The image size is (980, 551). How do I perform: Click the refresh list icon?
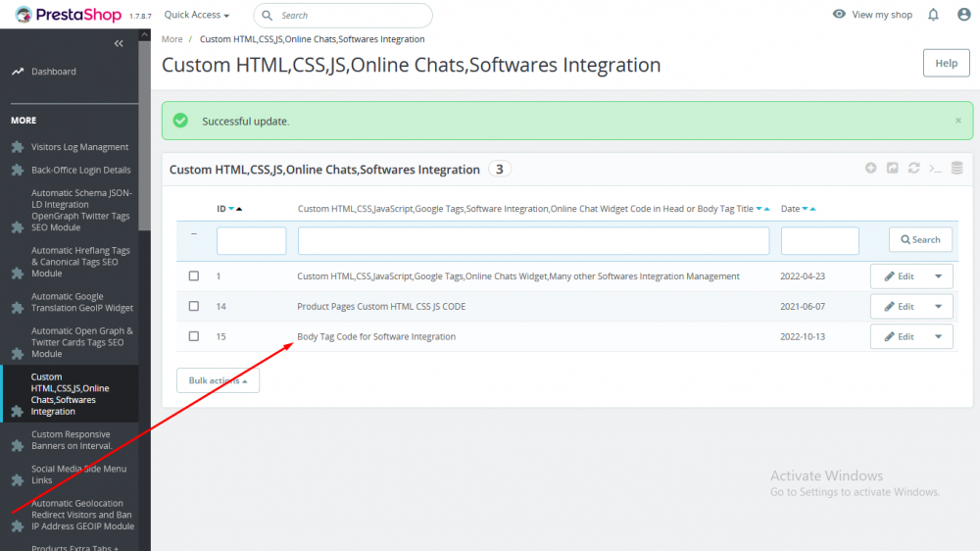coord(913,168)
